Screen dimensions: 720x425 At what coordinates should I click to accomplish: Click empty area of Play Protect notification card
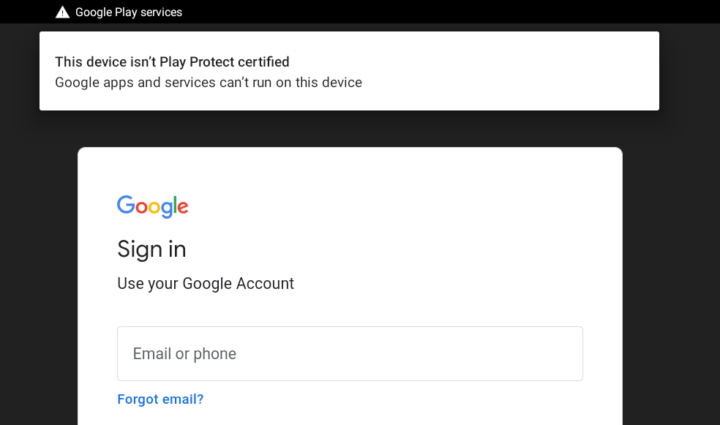pyautogui.click(x=505, y=71)
